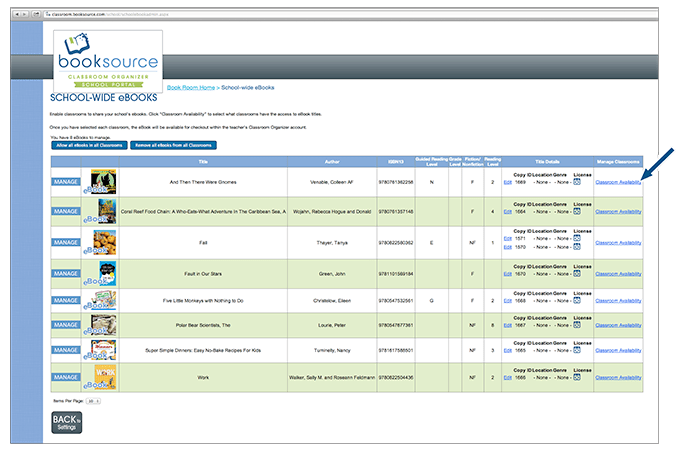Screen dimensions: 684x457
Task: Click Edit link for copy 1570
Action: (x=507, y=247)
